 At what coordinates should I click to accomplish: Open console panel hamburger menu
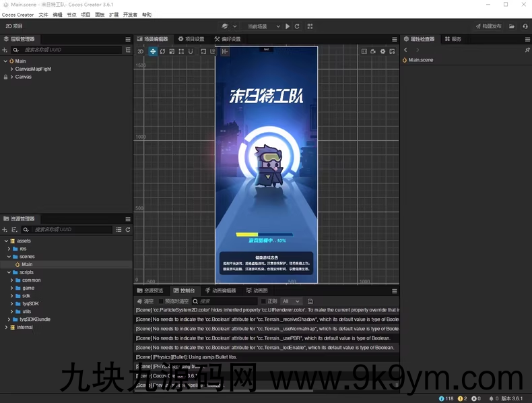click(394, 291)
